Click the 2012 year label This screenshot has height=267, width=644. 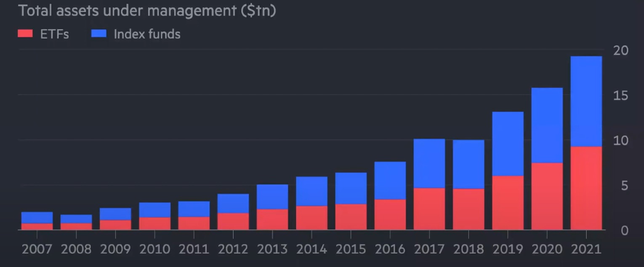[233, 249]
